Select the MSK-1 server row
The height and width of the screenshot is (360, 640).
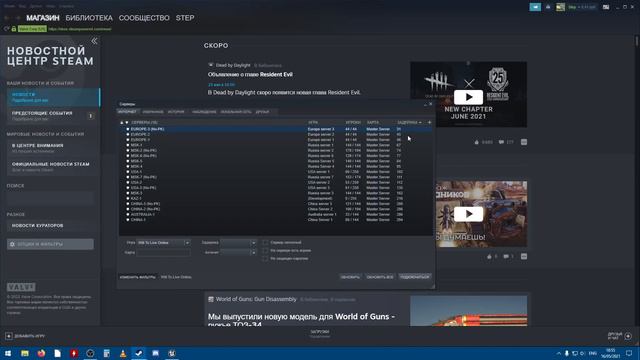point(275,145)
